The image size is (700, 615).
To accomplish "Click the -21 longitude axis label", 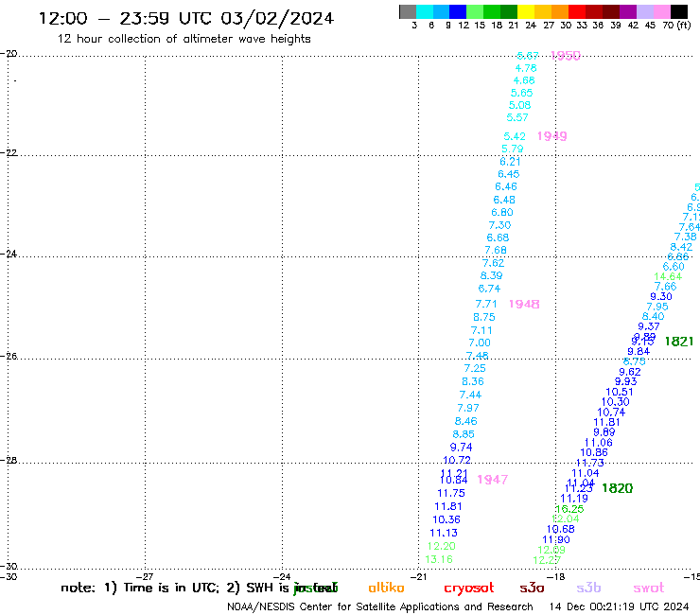I will 418,576.
